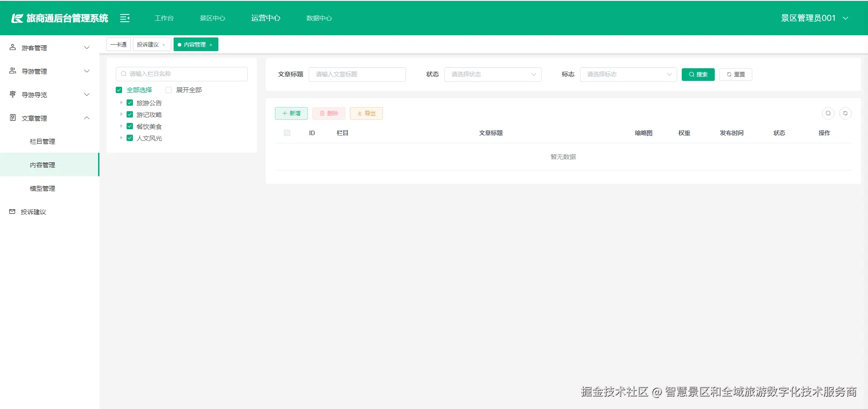868x409 pixels.
Task: Select the 游客管理 person icon in sidebar
Action: pos(12,47)
